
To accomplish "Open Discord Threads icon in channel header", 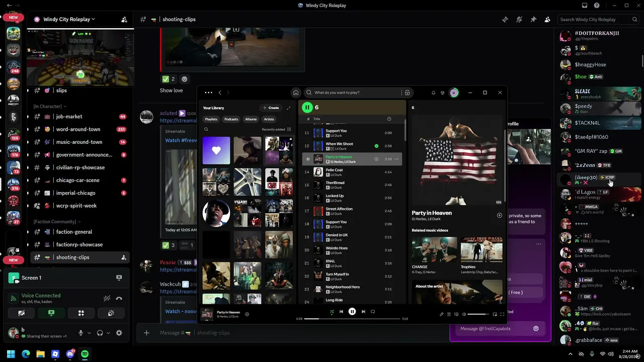I will [x=505, y=20].
